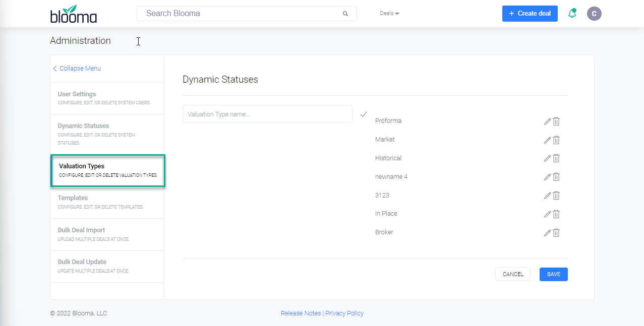The width and height of the screenshot is (644, 326).
Task: Delete the newname 4 valuation type
Action: (x=556, y=177)
